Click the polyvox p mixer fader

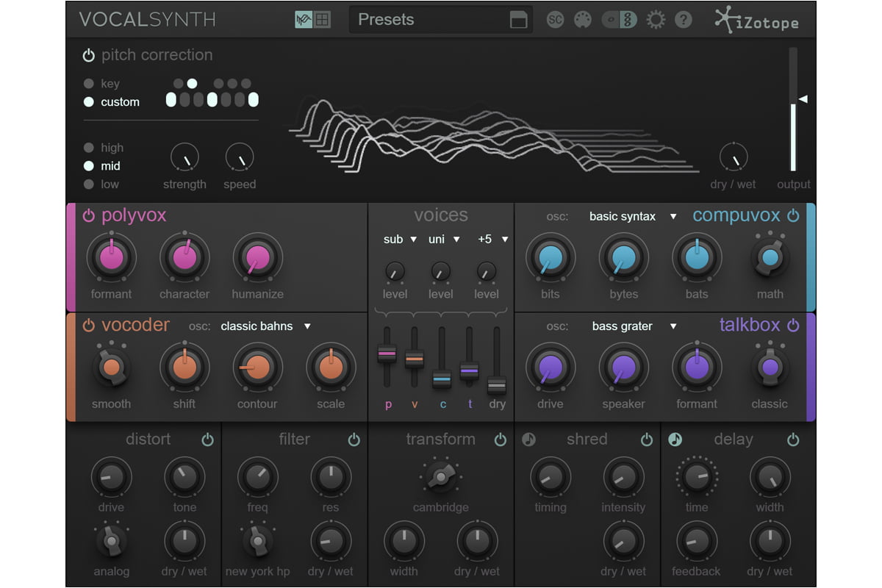click(387, 354)
